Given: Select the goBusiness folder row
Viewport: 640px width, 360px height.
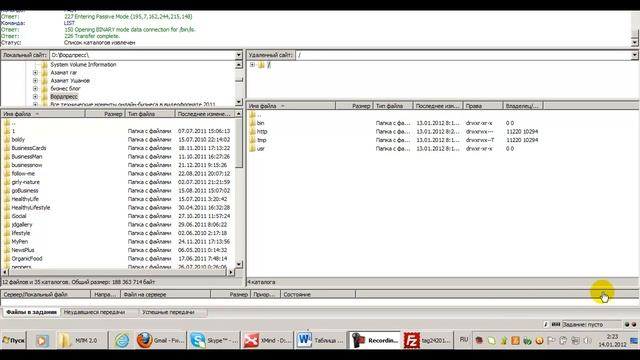Looking at the screenshot, I should click(118, 191).
